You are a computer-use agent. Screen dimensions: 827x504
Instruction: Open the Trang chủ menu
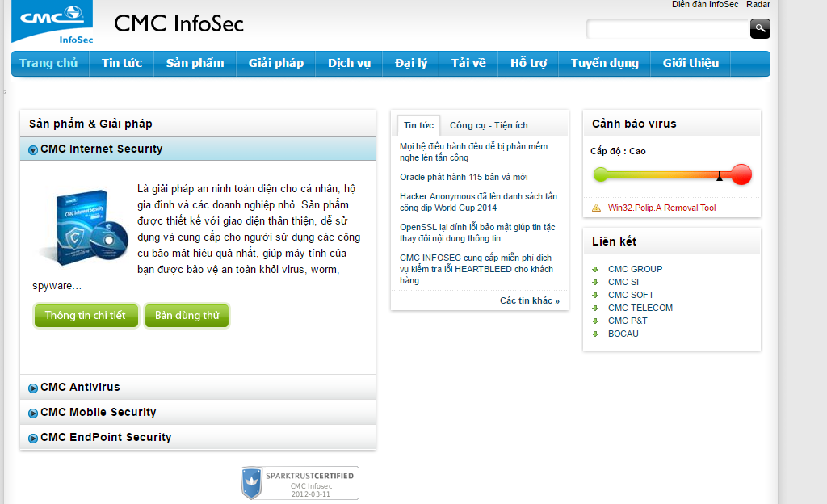(x=48, y=63)
